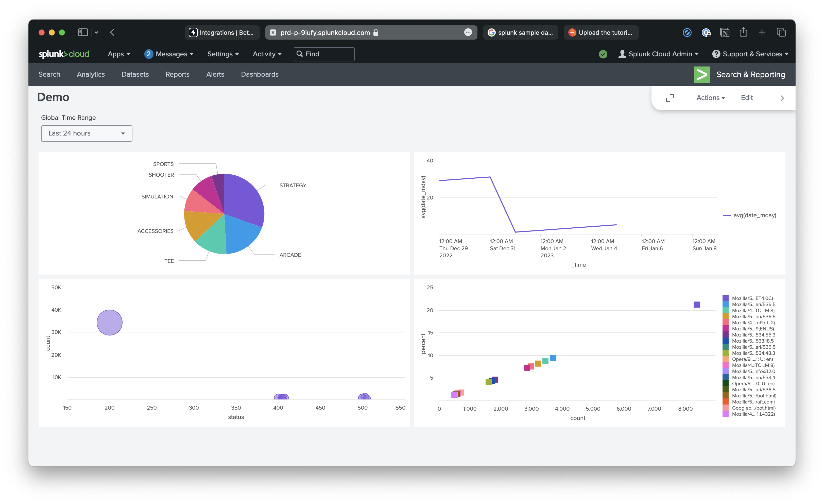
Task: Open the Settings menu
Action: point(223,54)
